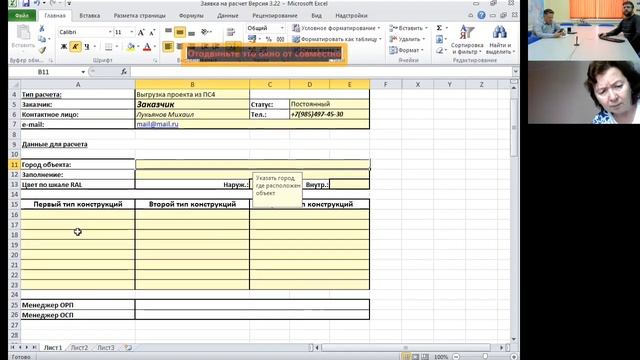
Task: Click the wrap text icon
Action: click(x=231, y=32)
